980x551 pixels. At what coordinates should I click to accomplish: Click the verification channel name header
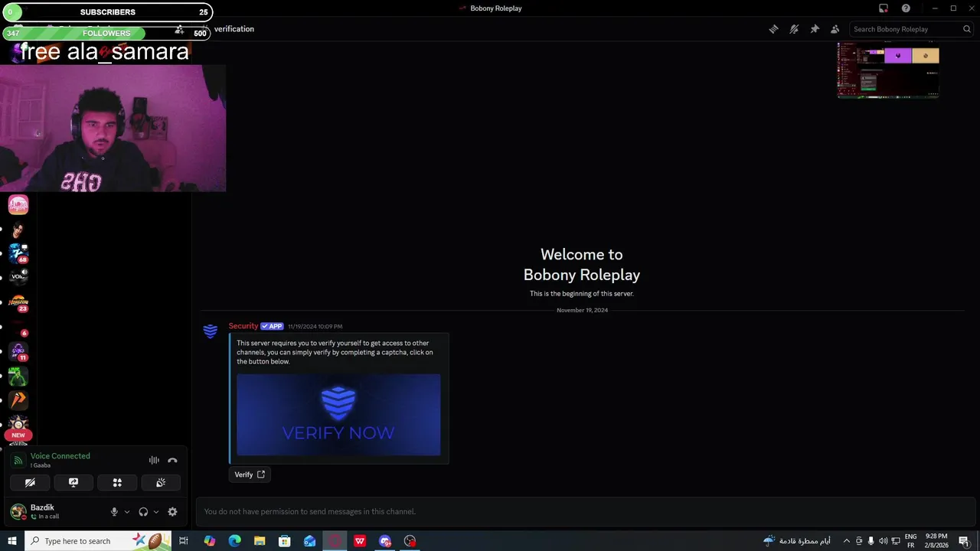point(234,29)
